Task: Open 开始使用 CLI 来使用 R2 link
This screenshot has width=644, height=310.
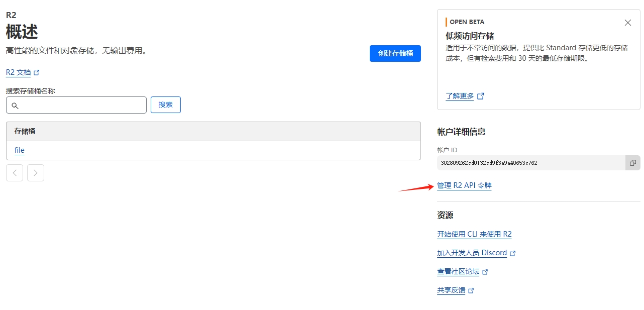Action: click(x=474, y=234)
